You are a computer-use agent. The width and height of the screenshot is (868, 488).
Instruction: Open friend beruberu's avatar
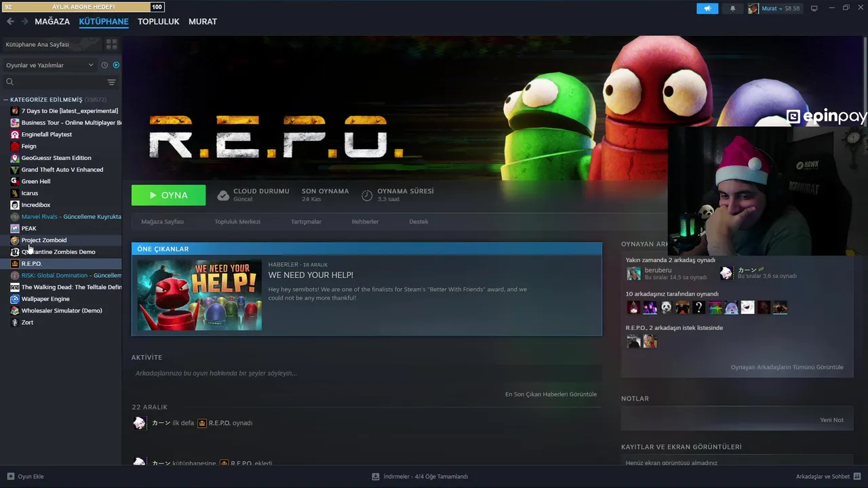633,273
